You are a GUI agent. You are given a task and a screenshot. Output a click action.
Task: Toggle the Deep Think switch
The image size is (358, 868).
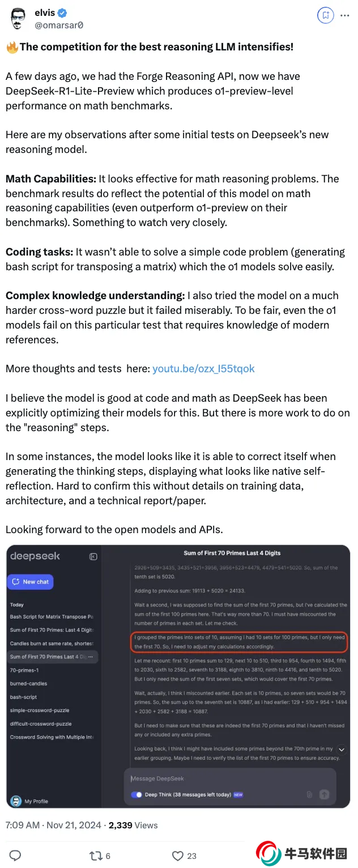pos(137,794)
